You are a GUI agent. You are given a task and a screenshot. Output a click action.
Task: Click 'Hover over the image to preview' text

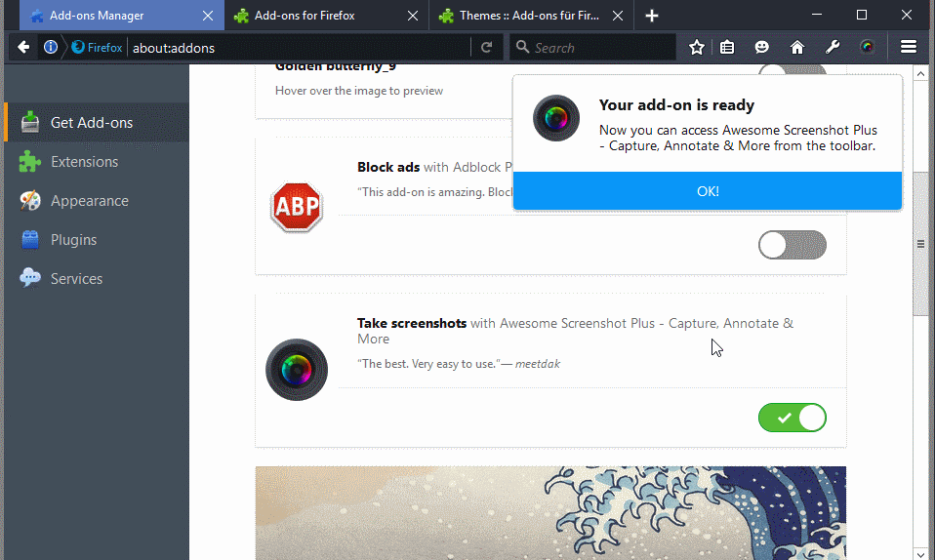(359, 91)
